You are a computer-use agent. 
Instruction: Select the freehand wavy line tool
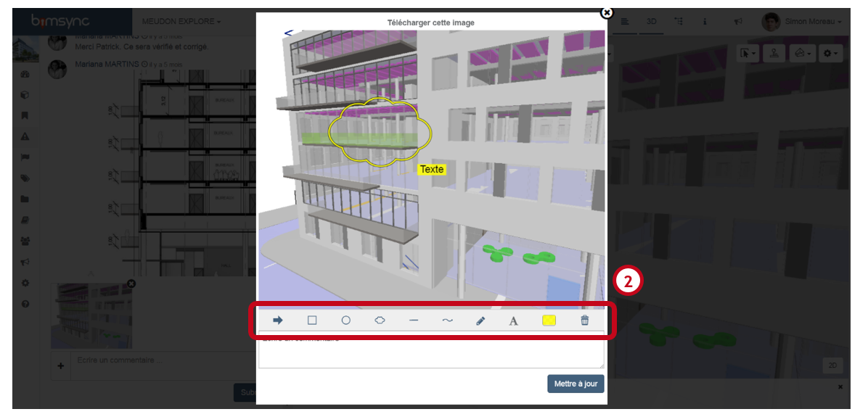tap(448, 320)
